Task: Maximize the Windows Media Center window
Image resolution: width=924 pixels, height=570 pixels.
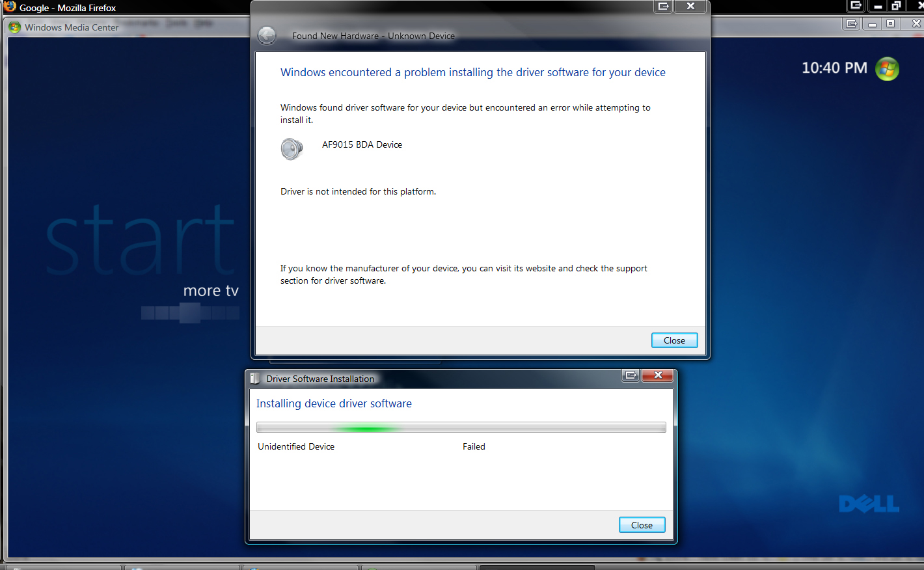Action: [x=890, y=23]
